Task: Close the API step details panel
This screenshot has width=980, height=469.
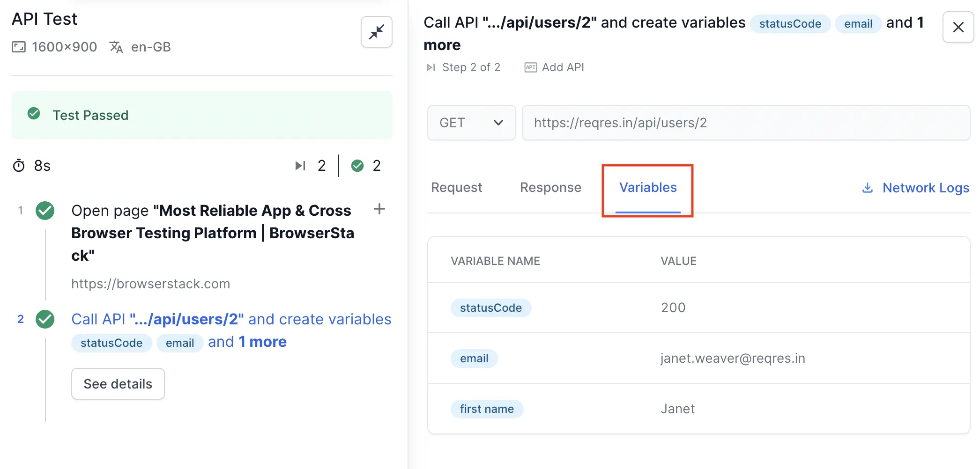Action: tap(958, 27)
